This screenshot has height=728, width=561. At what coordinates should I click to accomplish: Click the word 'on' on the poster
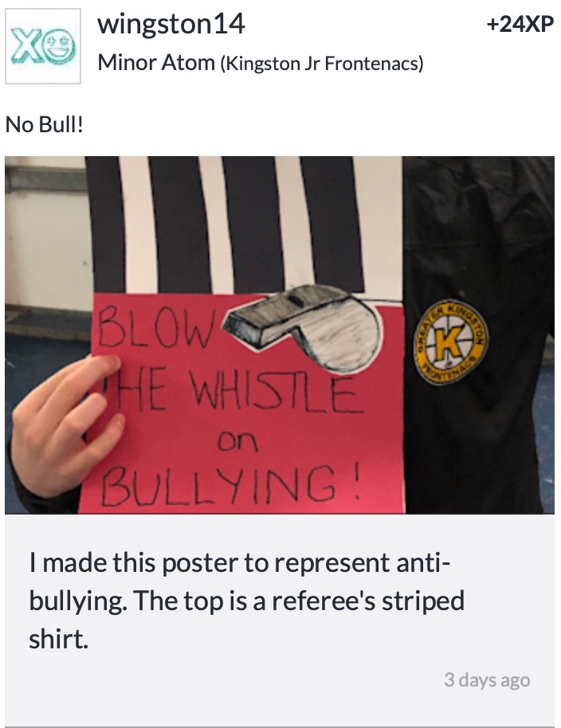coord(237,441)
